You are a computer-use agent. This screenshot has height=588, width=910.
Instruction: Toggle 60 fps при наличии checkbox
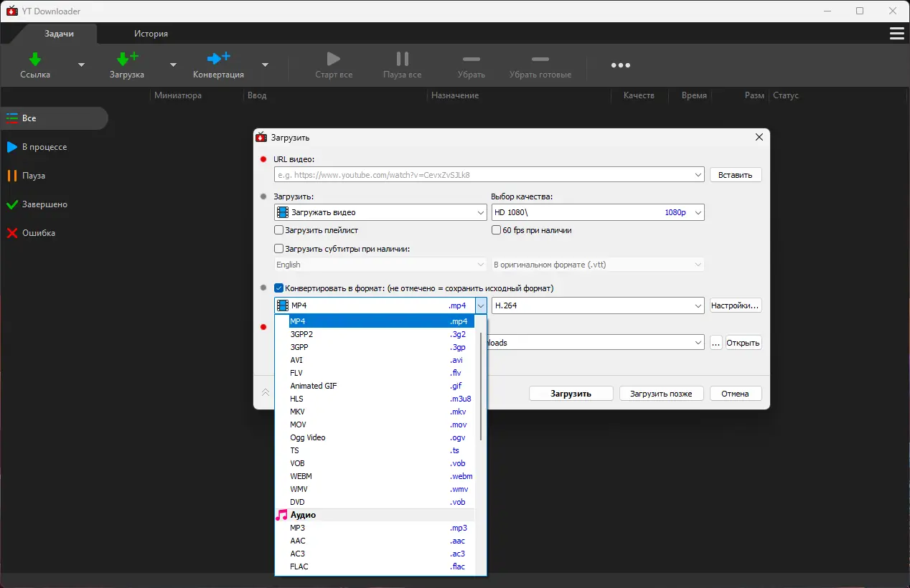pyautogui.click(x=496, y=230)
